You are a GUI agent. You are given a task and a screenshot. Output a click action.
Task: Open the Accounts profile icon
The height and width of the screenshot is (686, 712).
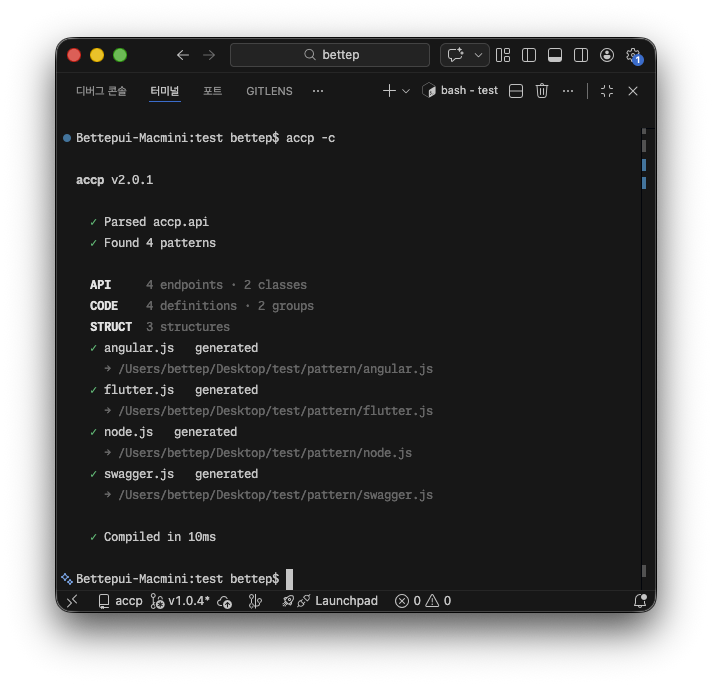coord(607,55)
